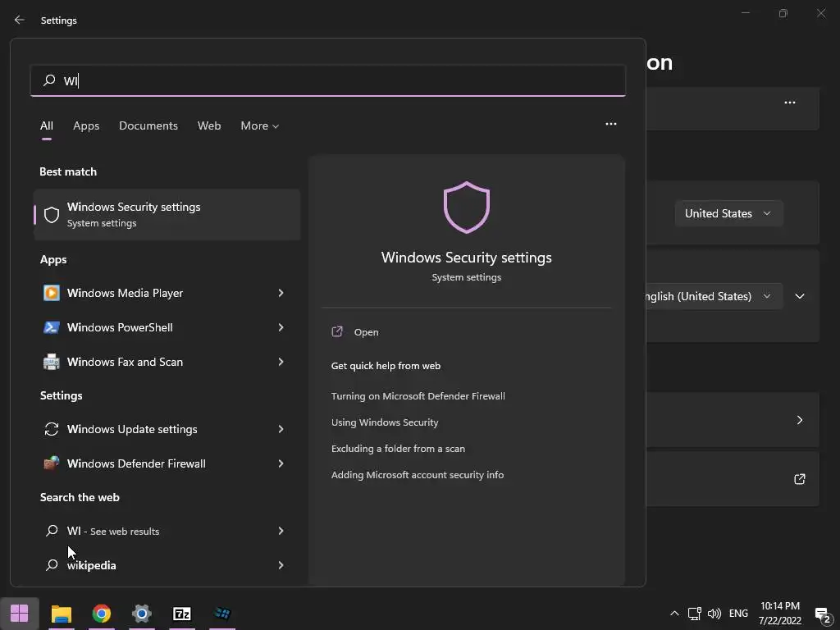Screen dimensions: 840x630
Task: Go back with the Settings back arrow
Action: pos(20,20)
